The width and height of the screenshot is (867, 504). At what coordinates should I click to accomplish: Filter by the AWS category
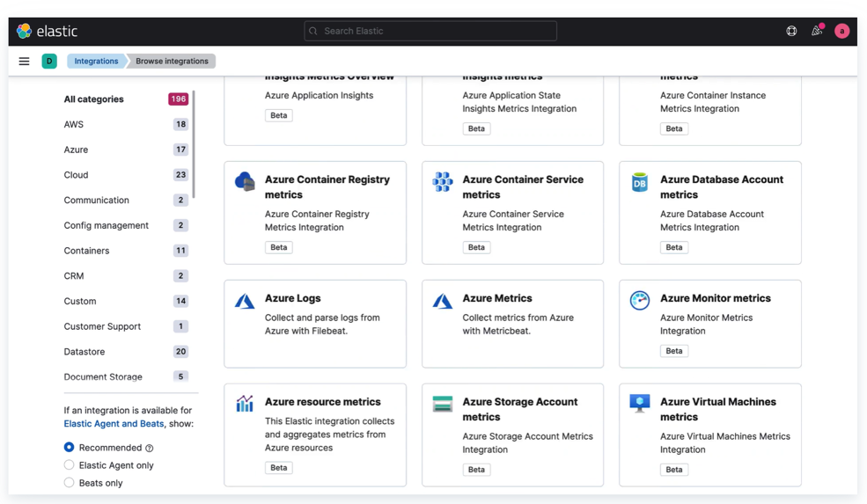[74, 125]
